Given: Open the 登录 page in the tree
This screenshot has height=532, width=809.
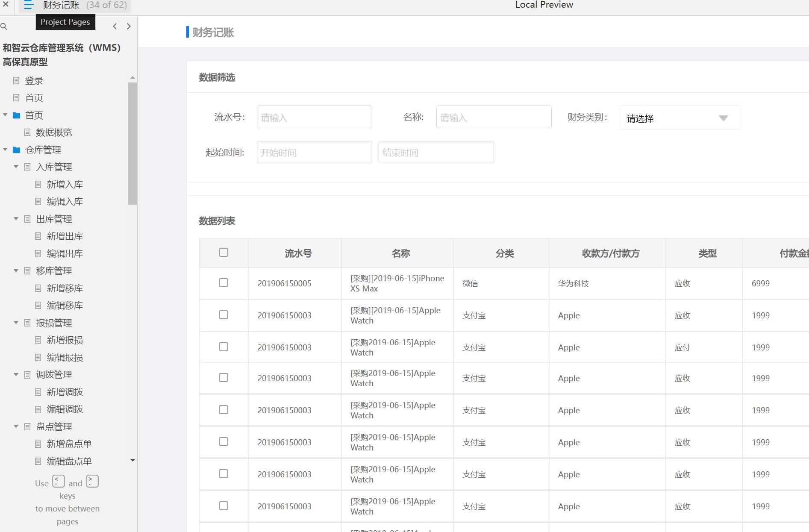Looking at the screenshot, I should [34, 81].
